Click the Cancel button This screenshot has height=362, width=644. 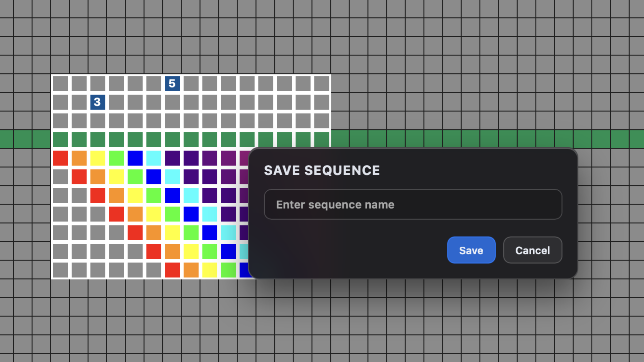tap(532, 250)
